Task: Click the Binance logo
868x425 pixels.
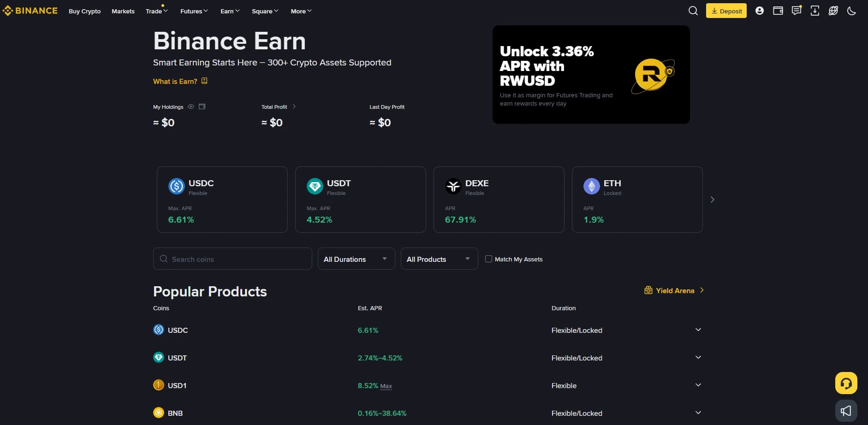Action: click(30, 11)
